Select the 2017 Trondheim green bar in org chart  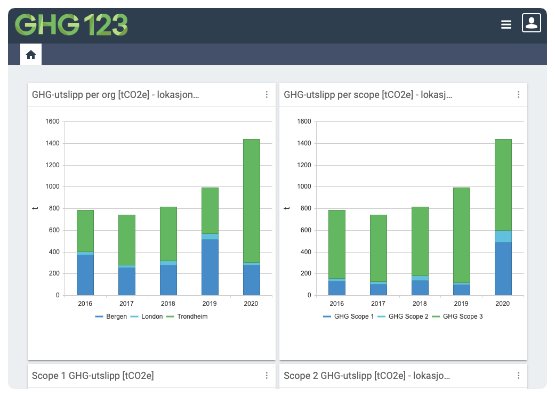pos(127,240)
